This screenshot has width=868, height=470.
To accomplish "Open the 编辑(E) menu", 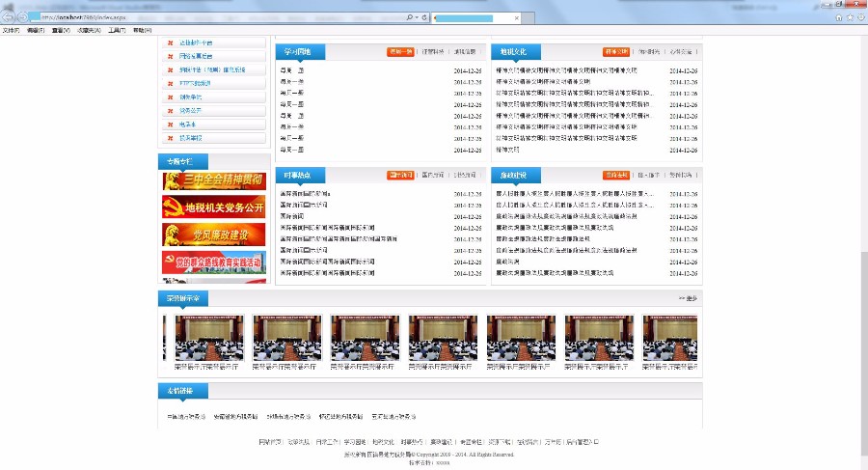I will click(x=36, y=31).
